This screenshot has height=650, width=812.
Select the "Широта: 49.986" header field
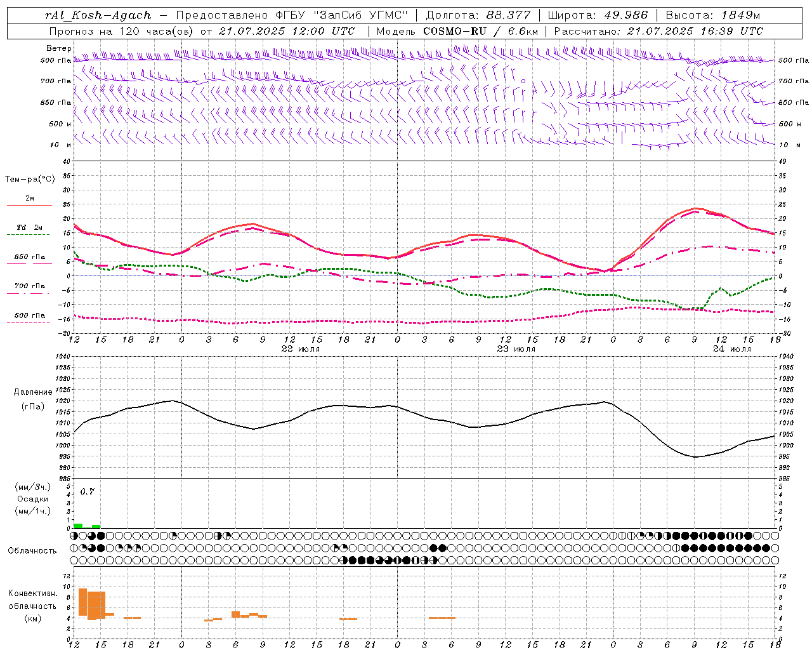click(x=598, y=15)
